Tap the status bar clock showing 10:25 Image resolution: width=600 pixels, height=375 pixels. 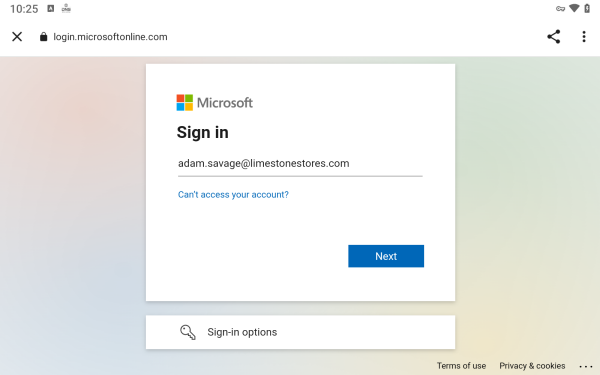tap(24, 9)
